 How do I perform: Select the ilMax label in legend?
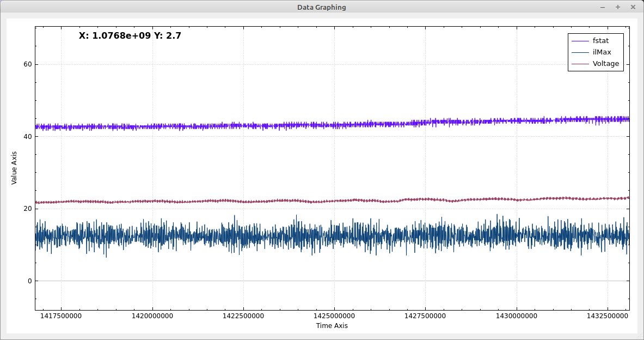click(x=602, y=52)
